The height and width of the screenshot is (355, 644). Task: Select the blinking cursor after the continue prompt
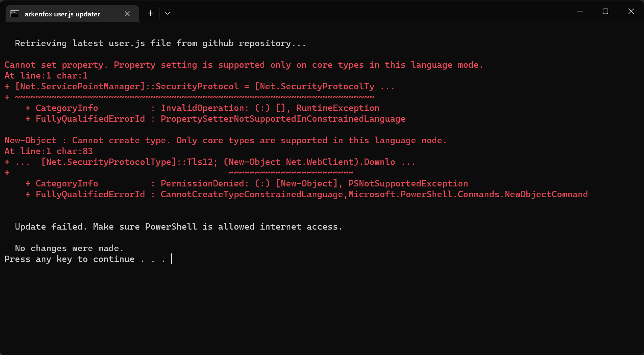click(171, 259)
